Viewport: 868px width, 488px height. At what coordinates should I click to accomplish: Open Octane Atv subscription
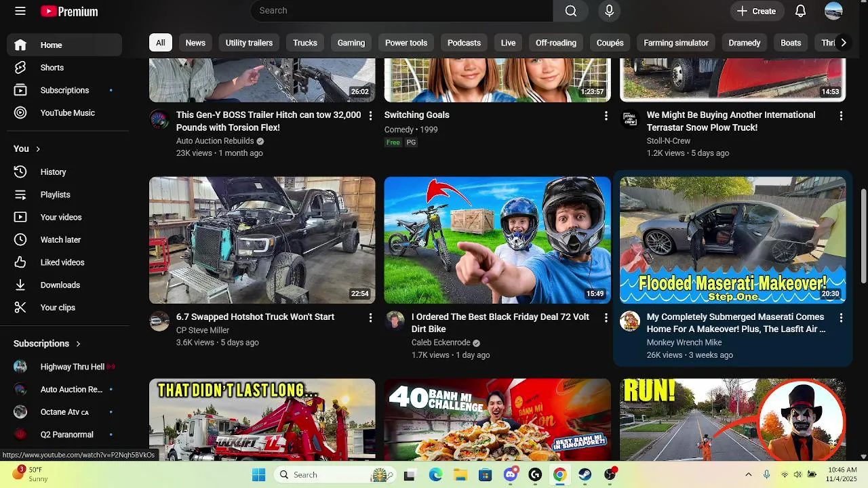coord(64,412)
